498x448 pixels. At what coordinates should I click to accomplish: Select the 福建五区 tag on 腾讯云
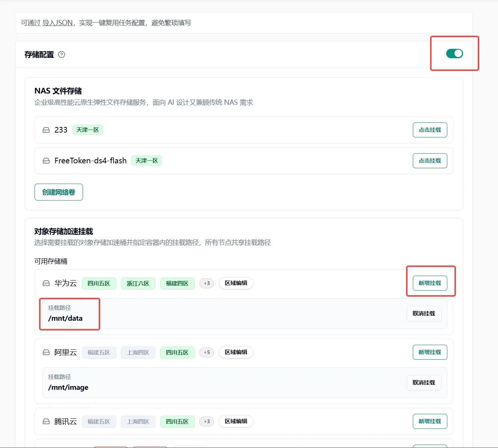click(x=99, y=422)
